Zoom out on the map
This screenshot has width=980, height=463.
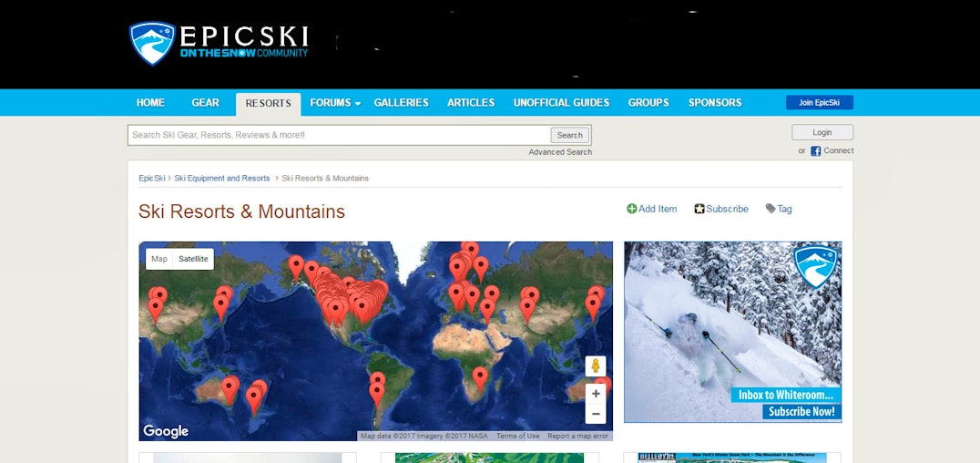pos(596,414)
